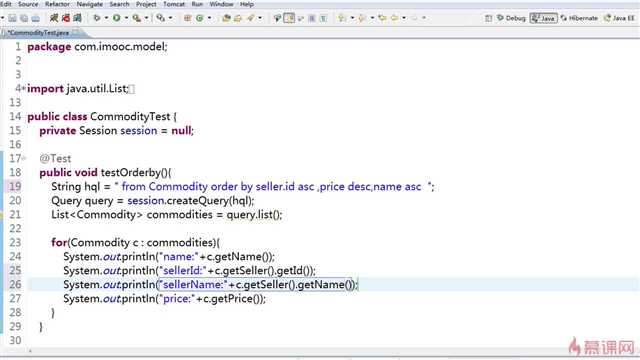640x360 pixels.
Task: Open the Refactor menu
Action: [x=57, y=4]
